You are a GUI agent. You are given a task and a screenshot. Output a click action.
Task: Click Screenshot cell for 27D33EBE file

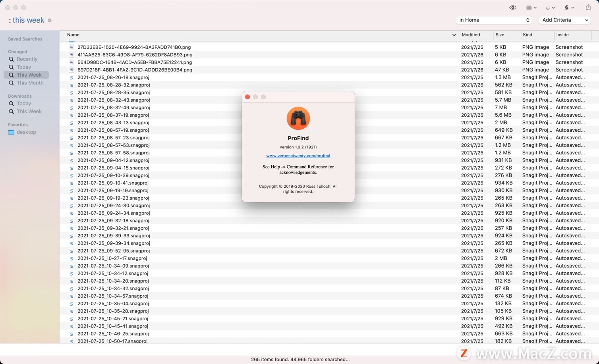[569, 47]
